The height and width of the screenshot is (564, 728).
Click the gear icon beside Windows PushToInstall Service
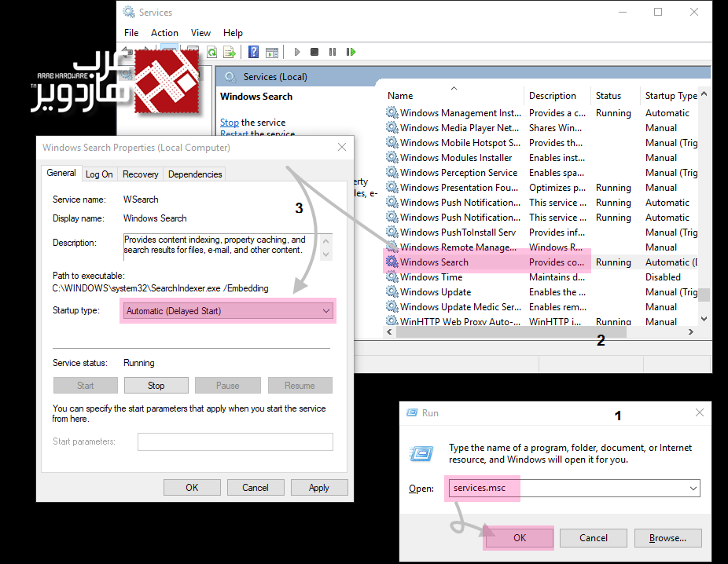392,232
